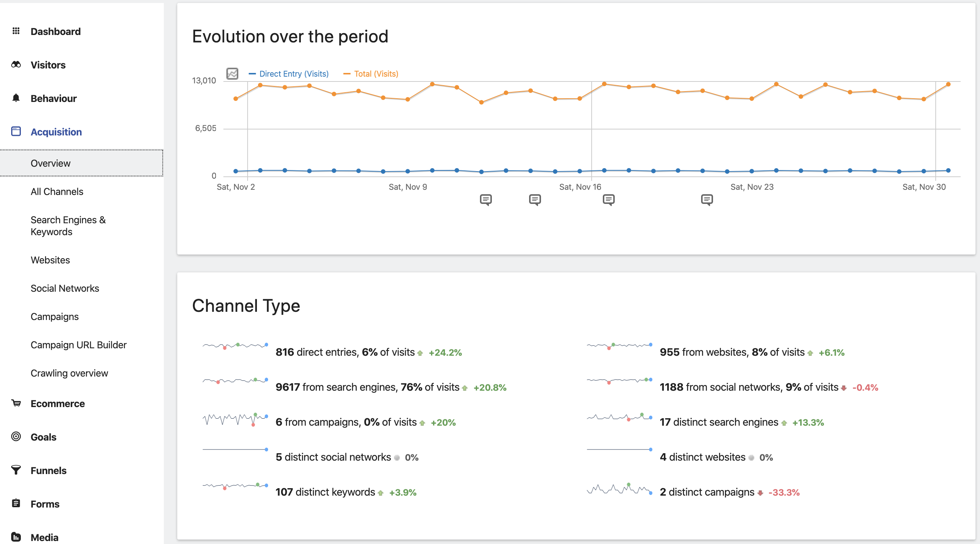Expand the Media menu section
The width and height of the screenshot is (980, 544).
[x=45, y=537]
